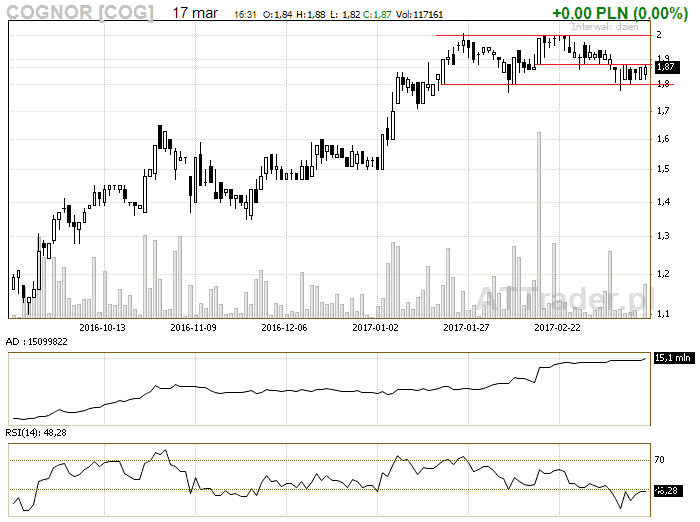Click the 2017-01-02 date axis label
The image size is (700, 522).
(376, 326)
